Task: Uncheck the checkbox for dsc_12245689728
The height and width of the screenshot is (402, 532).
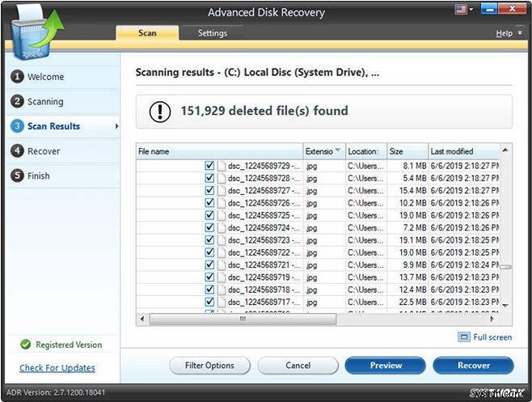Action: pos(209,178)
